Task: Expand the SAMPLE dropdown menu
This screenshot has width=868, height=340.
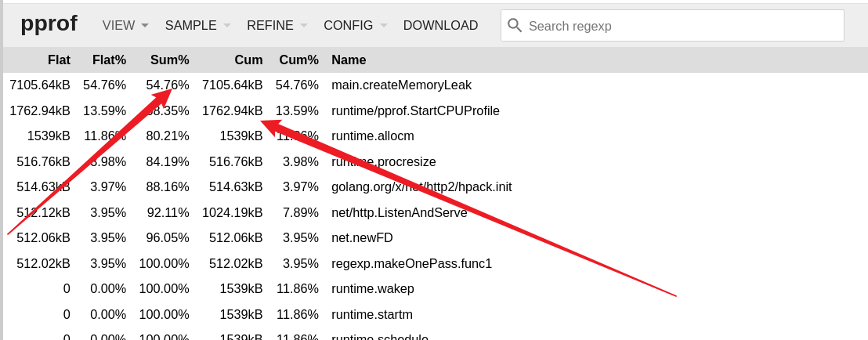Action: [197, 25]
